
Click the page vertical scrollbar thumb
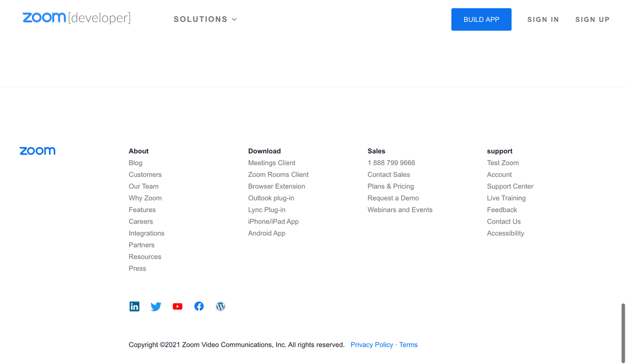(x=623, y=333)
